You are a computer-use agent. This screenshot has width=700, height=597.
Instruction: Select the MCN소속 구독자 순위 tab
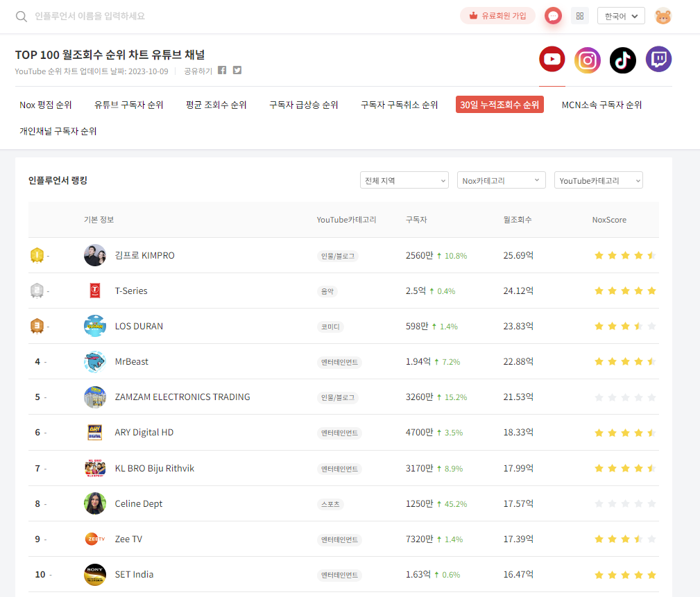point(601,105)
